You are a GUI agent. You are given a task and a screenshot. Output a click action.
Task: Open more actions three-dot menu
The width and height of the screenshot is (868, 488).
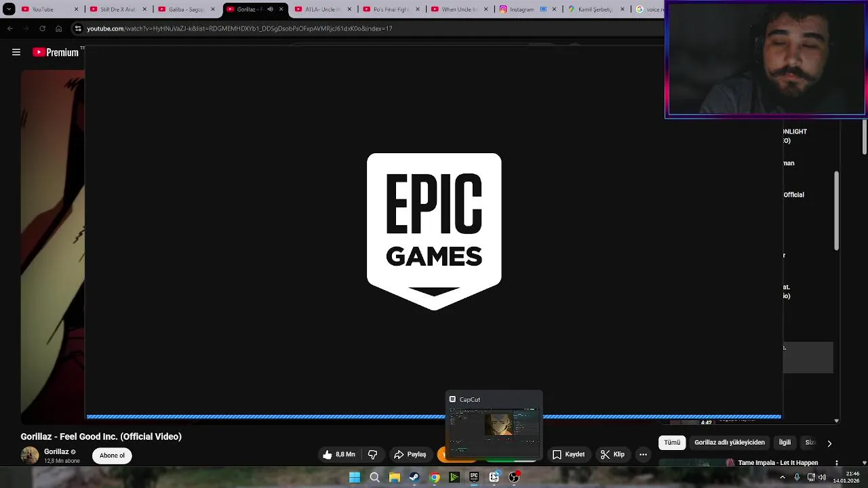click(643, 455)
